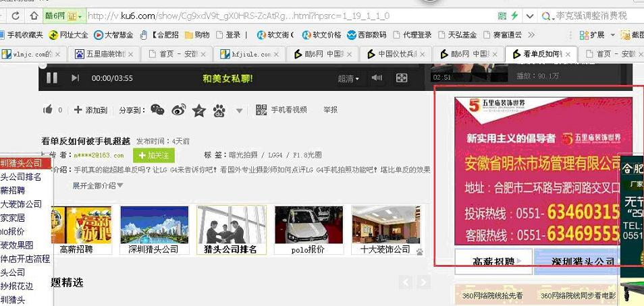Click the search box with 李克强调整消费税
Screen dimensions: 644x306
tap(592, 16)
